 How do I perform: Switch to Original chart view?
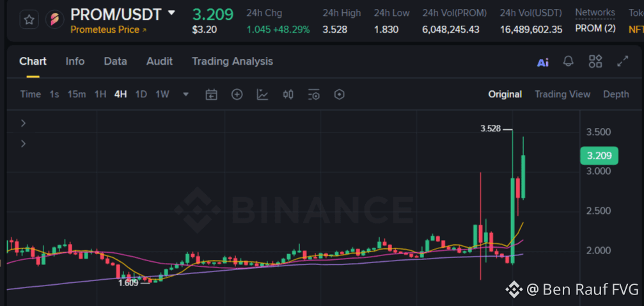(x=505, y=94)
